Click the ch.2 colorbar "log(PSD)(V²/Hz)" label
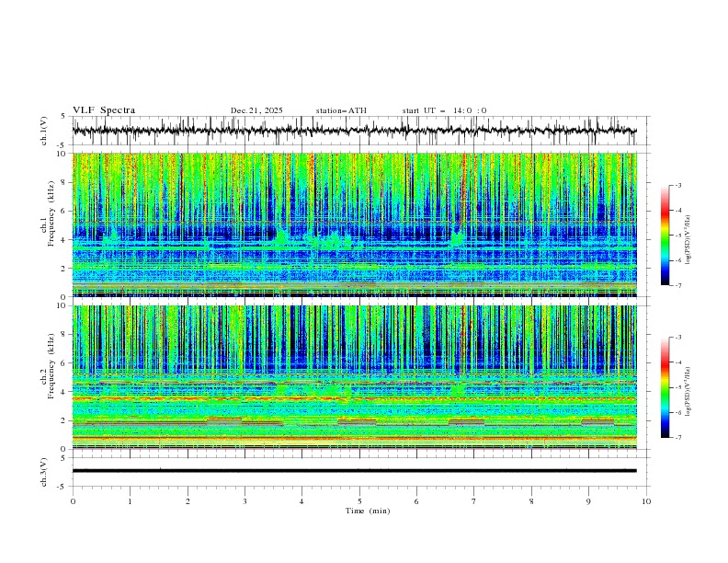 click(688, 391)
